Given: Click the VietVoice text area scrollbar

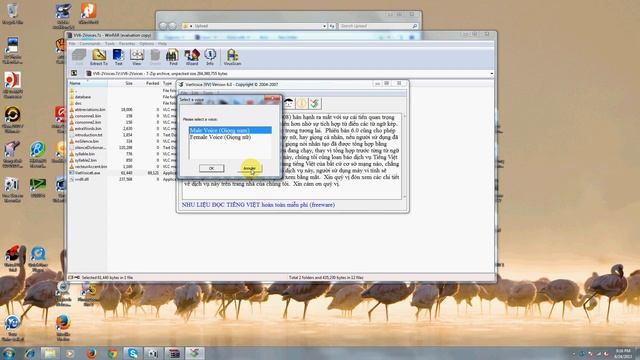Looking at the screenshot, I should tap(404, 156).
